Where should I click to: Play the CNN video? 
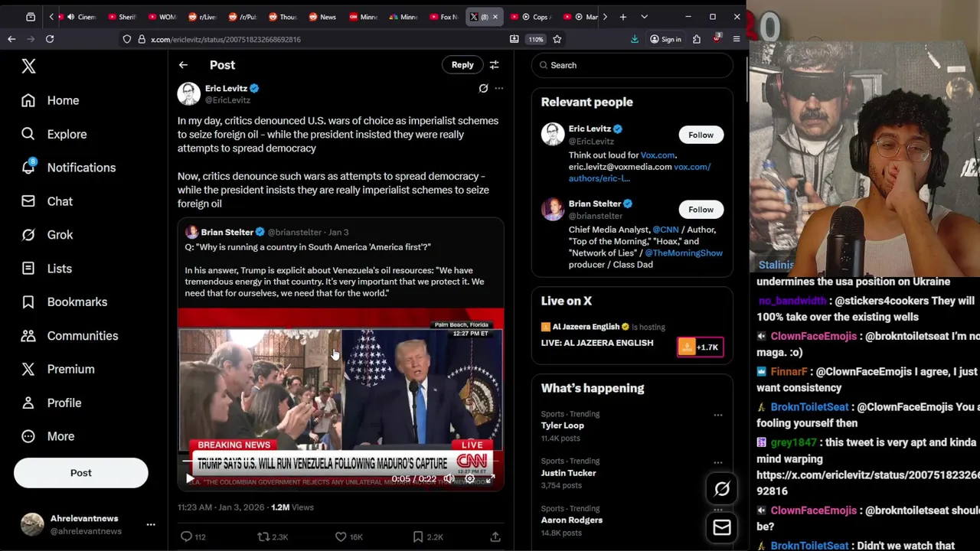[x=190, y=479]
